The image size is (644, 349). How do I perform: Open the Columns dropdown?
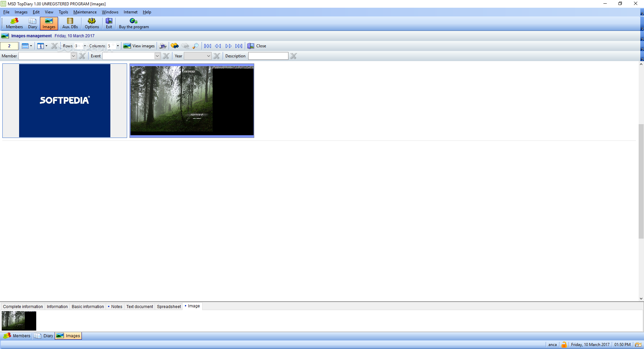[x=118, y=46]
